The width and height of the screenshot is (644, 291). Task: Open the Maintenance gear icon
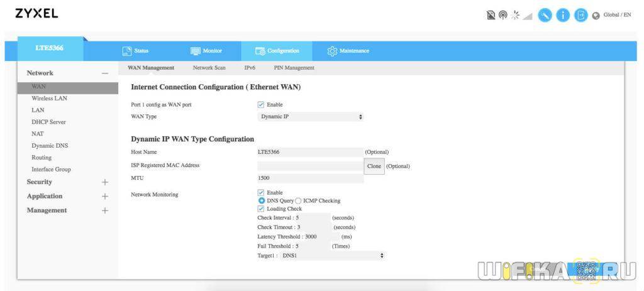(332, 51)
